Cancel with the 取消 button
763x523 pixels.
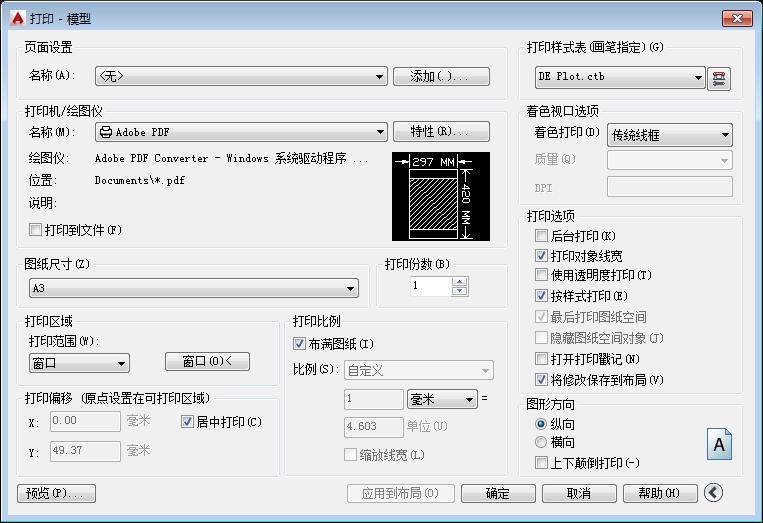point(579,493)
